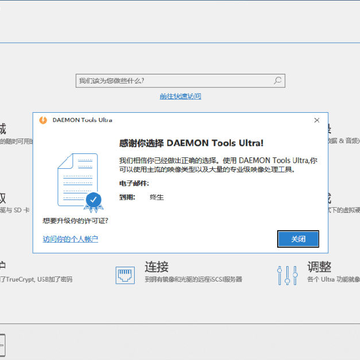This screenshot has width=360, height=360.
Task: Open the 连接 section heading
Action: 157,267
